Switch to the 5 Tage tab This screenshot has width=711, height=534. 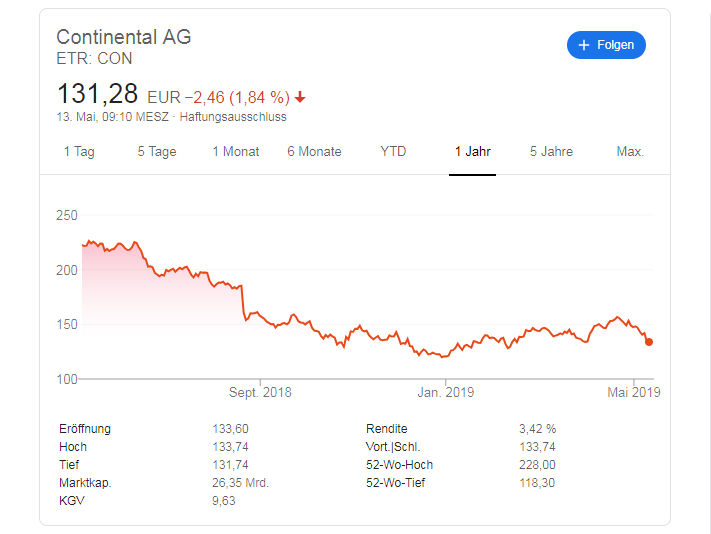pos(157,151)
